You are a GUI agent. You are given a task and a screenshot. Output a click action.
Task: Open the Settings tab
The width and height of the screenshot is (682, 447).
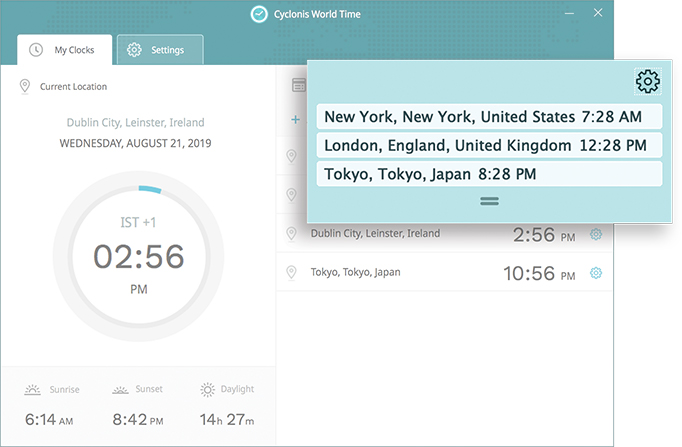[x=159, y=50]
